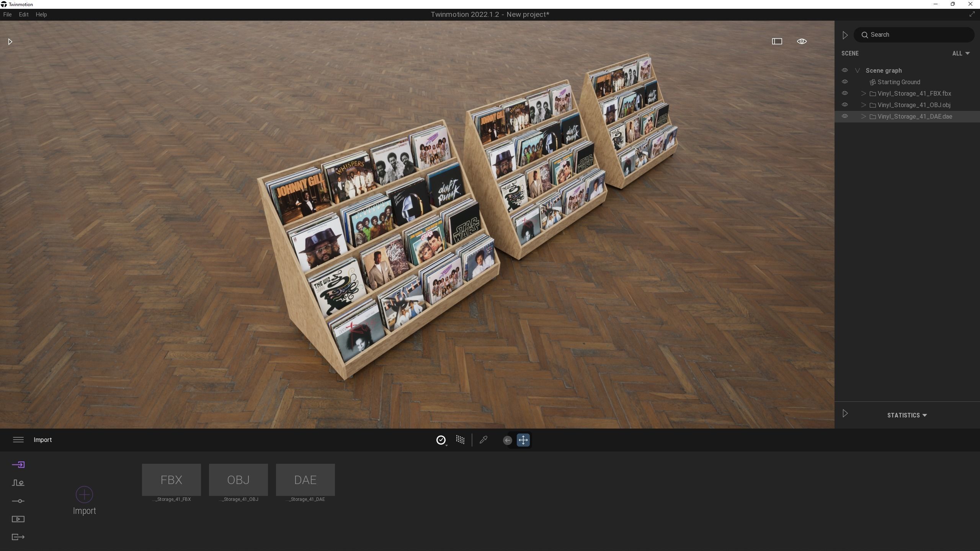Hide the Starting Ground object

pyautogui.click(x=845, y=82)
